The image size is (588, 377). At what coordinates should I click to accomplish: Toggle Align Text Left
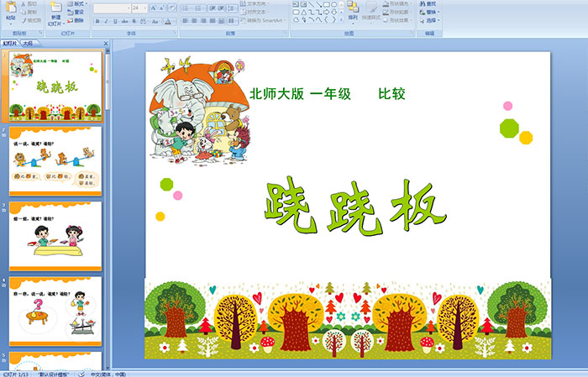tap(186, 21)
